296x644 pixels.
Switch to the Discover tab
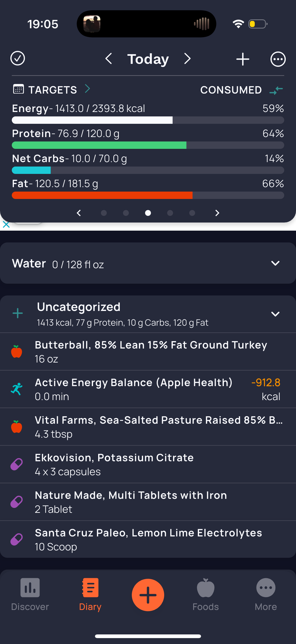coord(30,594)
